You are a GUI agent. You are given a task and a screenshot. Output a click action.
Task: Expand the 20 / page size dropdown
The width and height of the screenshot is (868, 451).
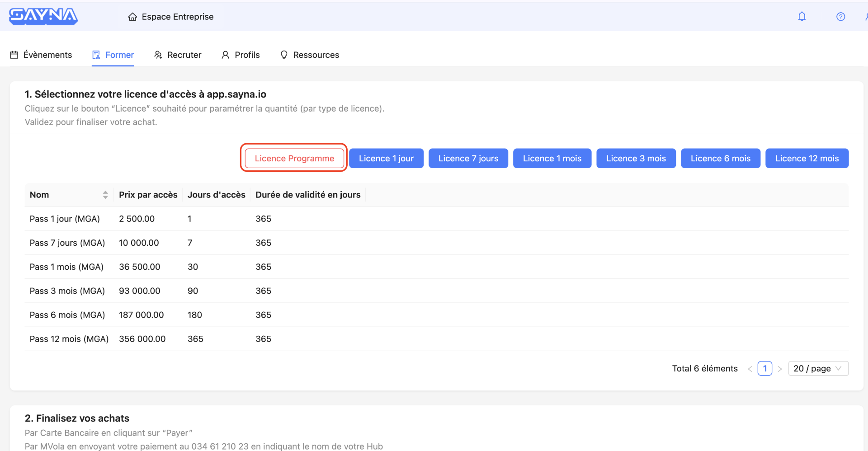pyautogui.click(x=818, y=368)
